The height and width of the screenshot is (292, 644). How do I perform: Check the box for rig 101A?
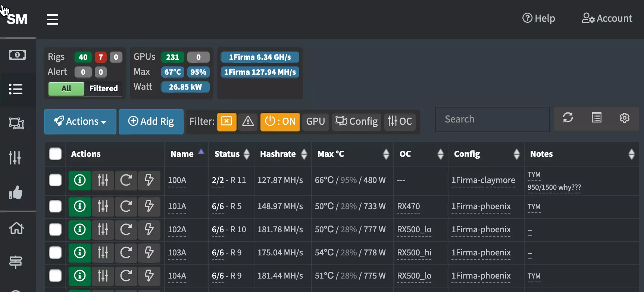[55, 206]
